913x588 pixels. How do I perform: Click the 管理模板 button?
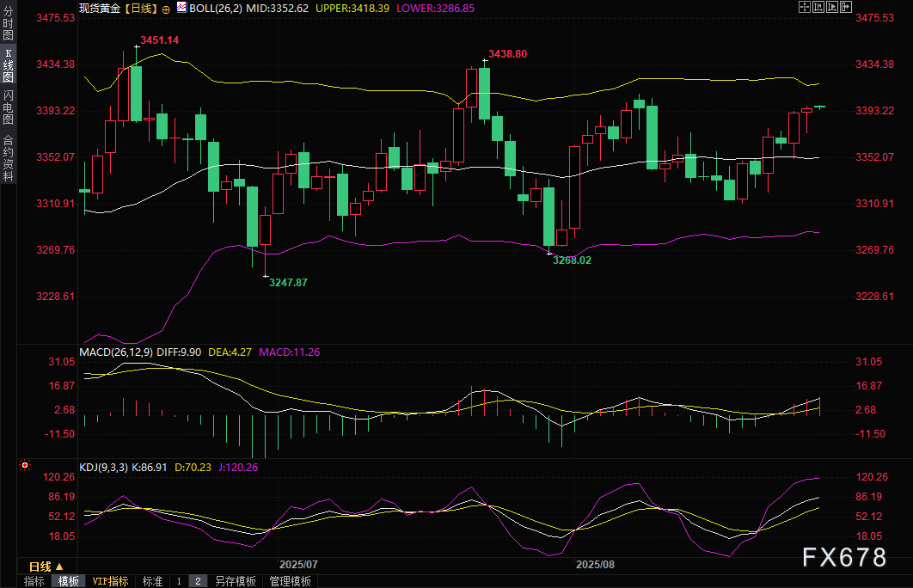point(290,581)
